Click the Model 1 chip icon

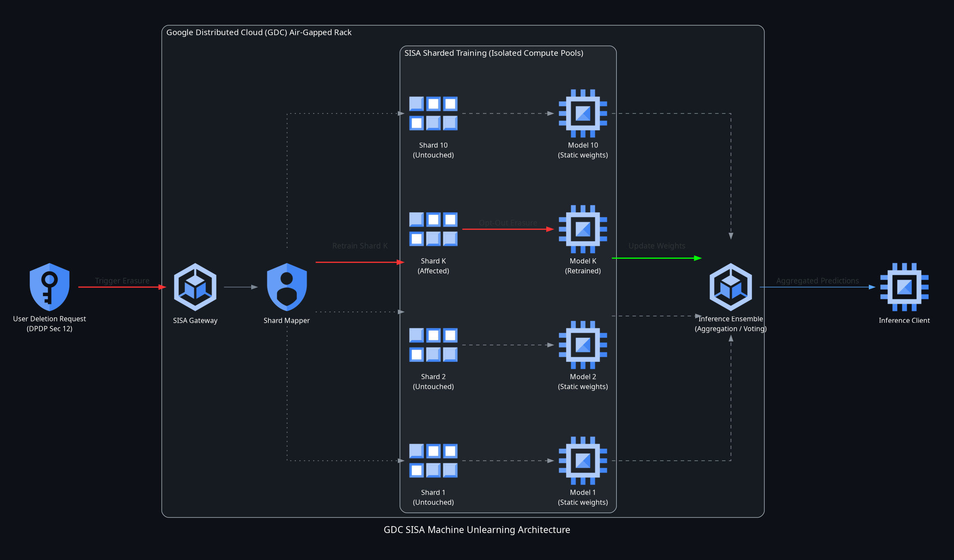(583, 461)
